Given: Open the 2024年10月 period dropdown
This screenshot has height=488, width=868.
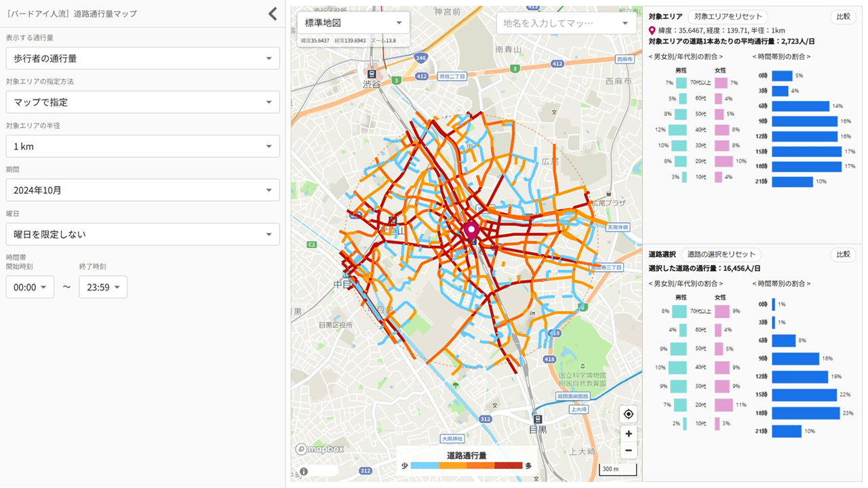Looking at the screenshot, I should 142,190.
